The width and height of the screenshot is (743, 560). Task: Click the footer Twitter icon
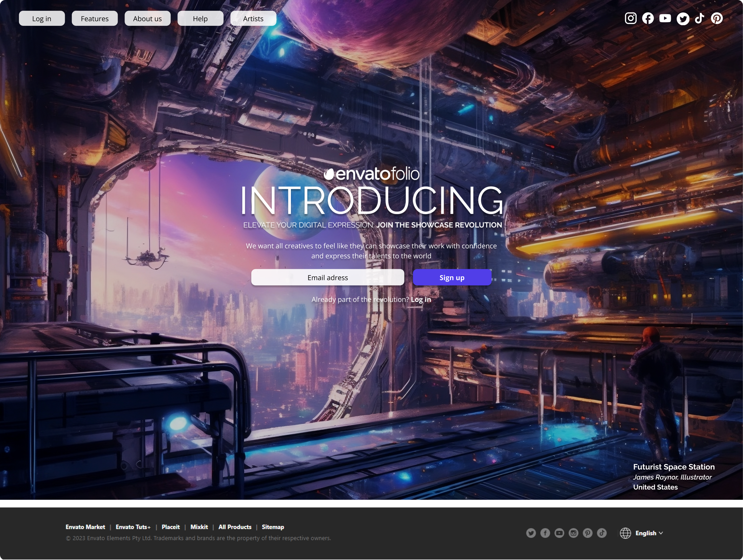(x=531, y=533)
